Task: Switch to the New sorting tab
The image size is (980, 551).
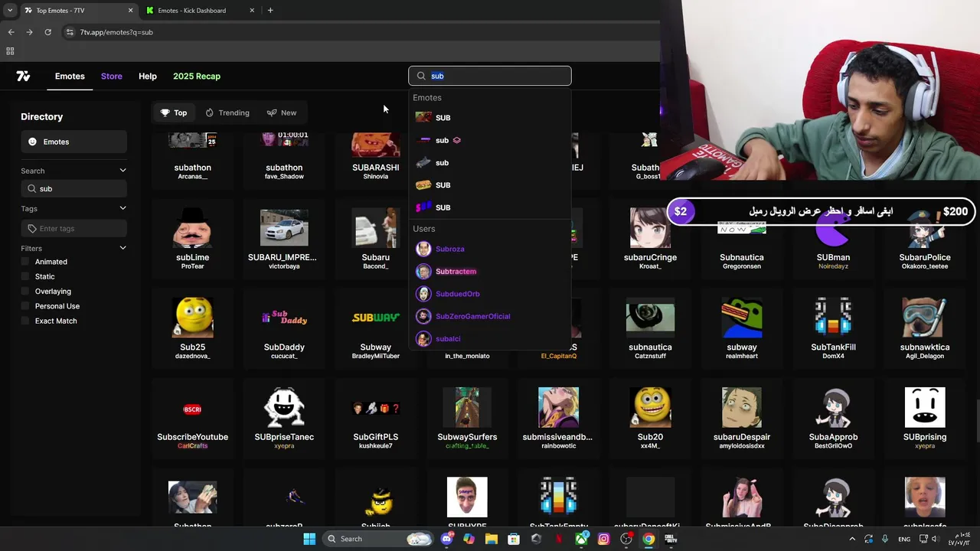Action: click(282, 112)
